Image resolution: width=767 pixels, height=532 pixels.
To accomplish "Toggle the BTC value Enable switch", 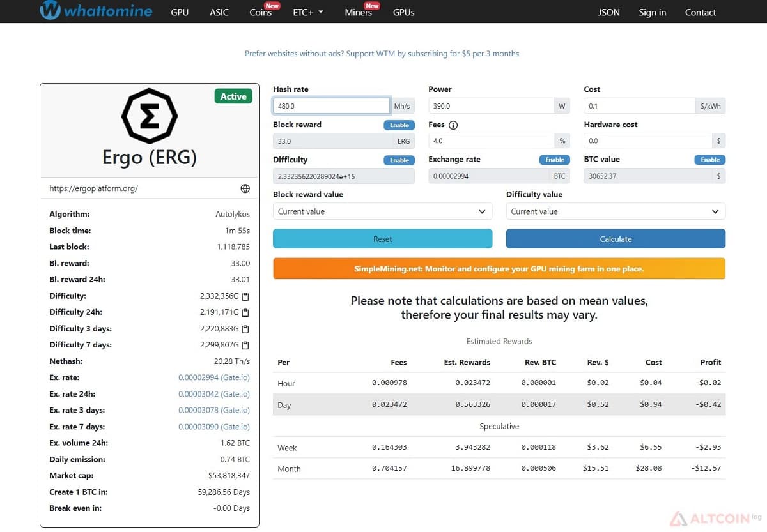I will [x=710, y=160].
